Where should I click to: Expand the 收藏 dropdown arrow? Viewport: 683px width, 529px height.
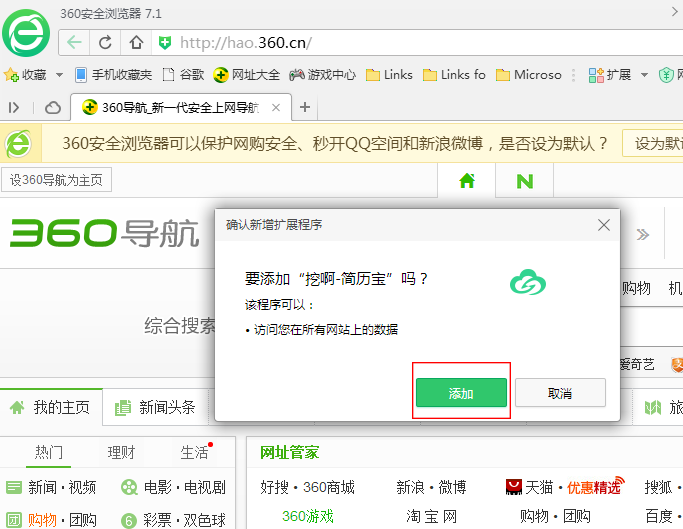click(59, 75)
